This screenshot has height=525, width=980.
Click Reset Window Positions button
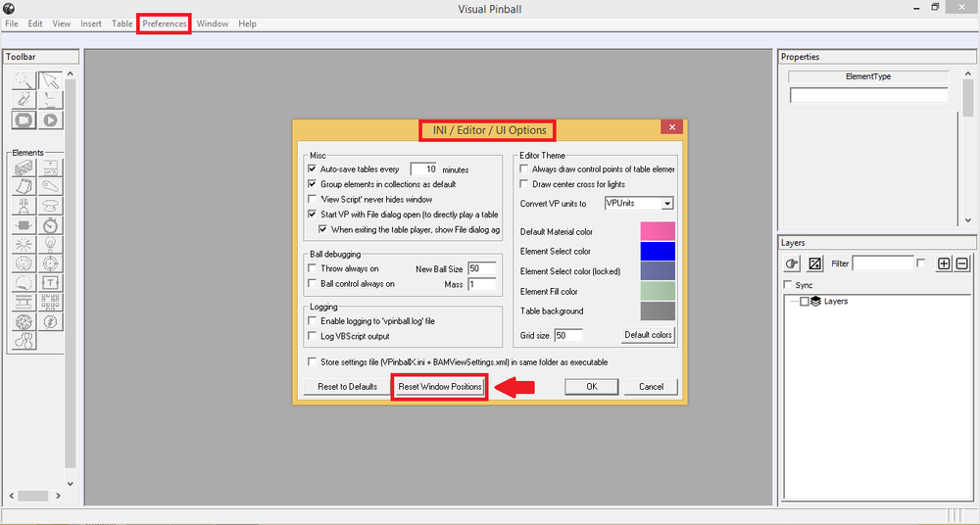click(440, 387)
